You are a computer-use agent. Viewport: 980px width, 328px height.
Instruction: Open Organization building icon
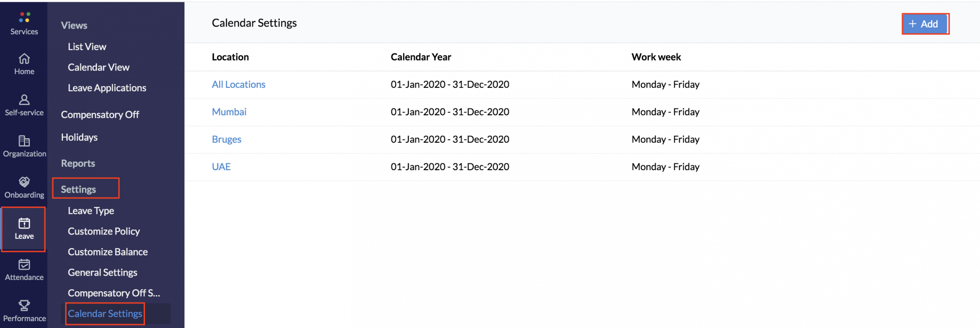(x=24, y=141)
